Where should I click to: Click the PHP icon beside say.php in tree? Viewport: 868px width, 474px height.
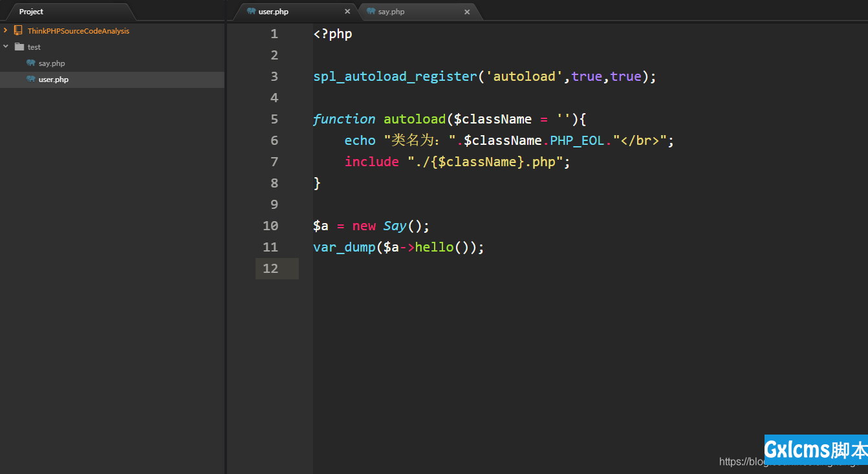31,63
